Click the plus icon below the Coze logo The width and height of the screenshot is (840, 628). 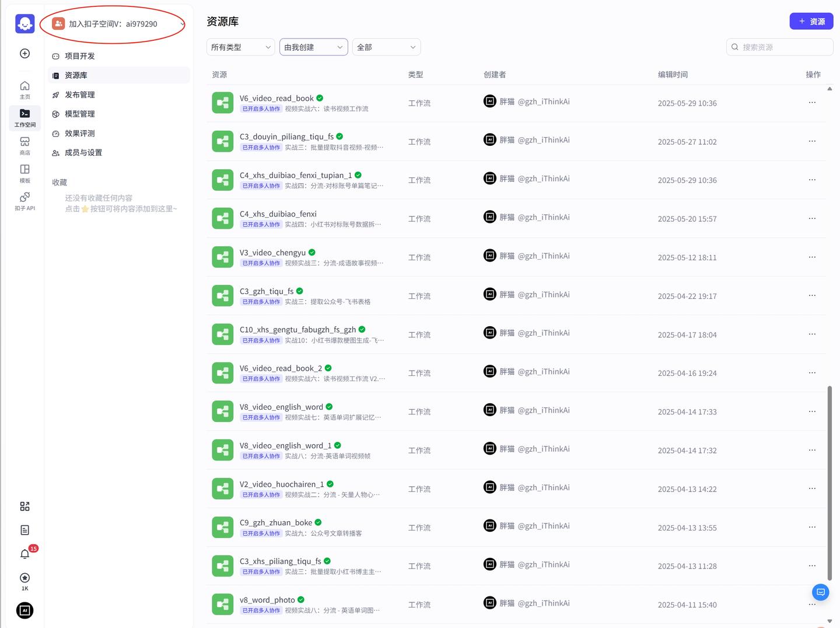pyautogui.click(x=24, y=53)
